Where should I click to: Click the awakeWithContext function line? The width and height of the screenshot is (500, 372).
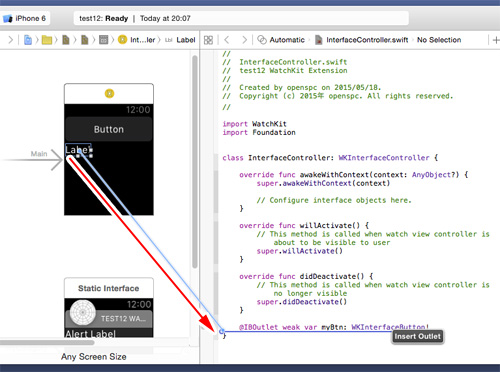pyautogui.click(x=354, y=175)
